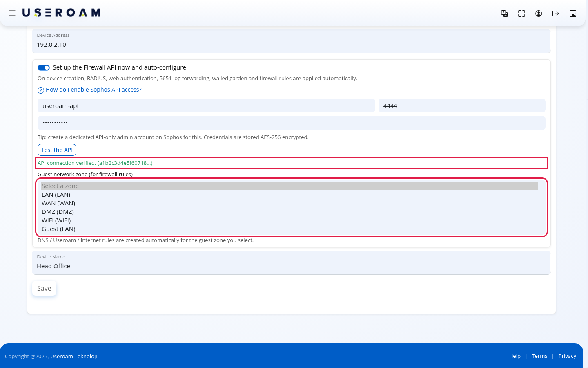Choose LAN (LAN) zone option
The image size is (588, 368).
pos(290,195)
